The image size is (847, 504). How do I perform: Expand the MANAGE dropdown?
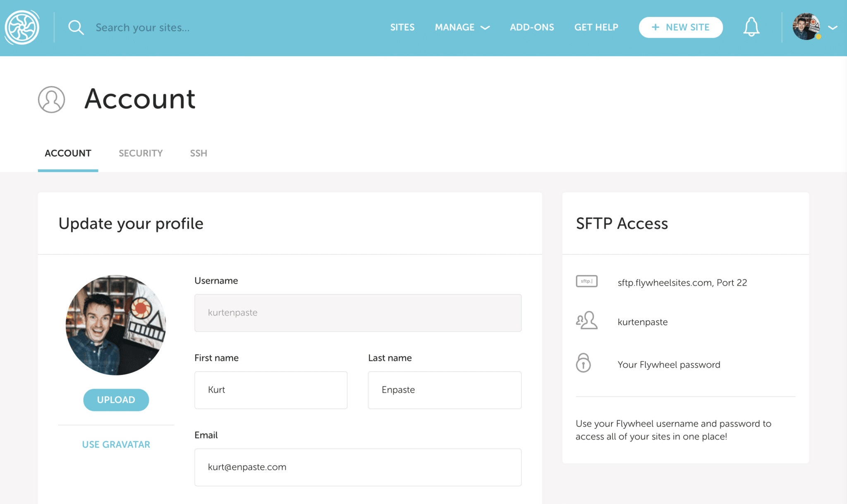point(455,27)
